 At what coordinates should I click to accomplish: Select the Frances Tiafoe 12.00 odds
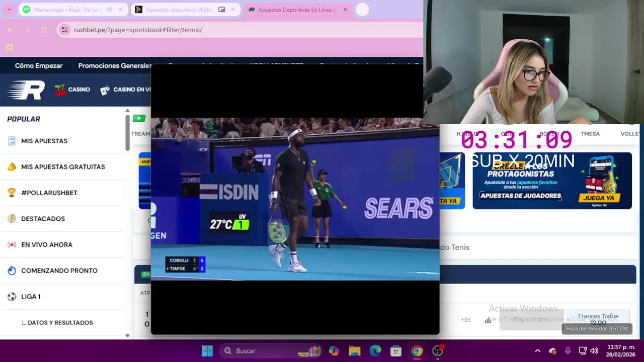pos(598,319)
